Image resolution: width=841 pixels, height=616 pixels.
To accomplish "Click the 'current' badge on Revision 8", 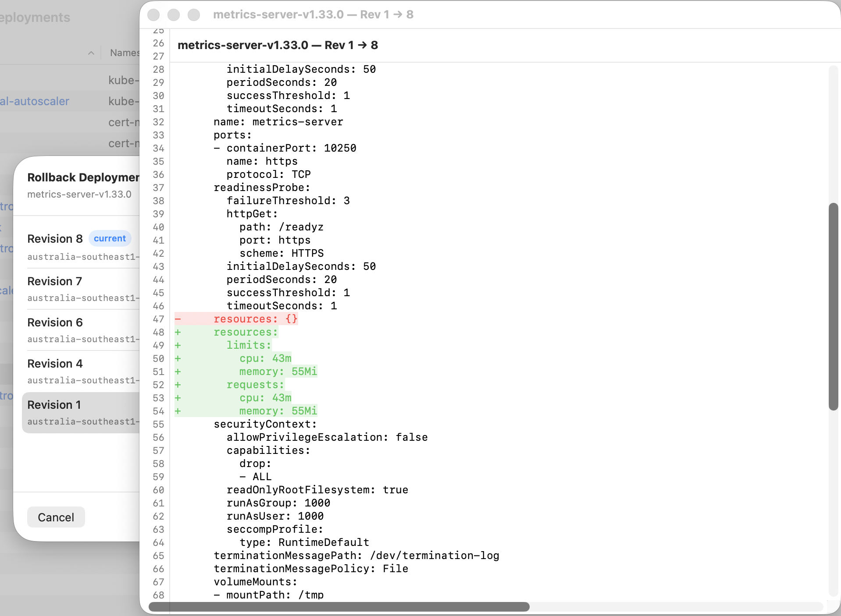I will (x=110, y=238).
